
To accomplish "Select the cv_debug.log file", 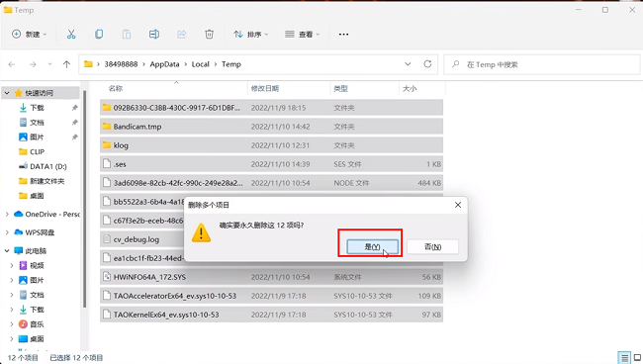I will tap(141, 239).
